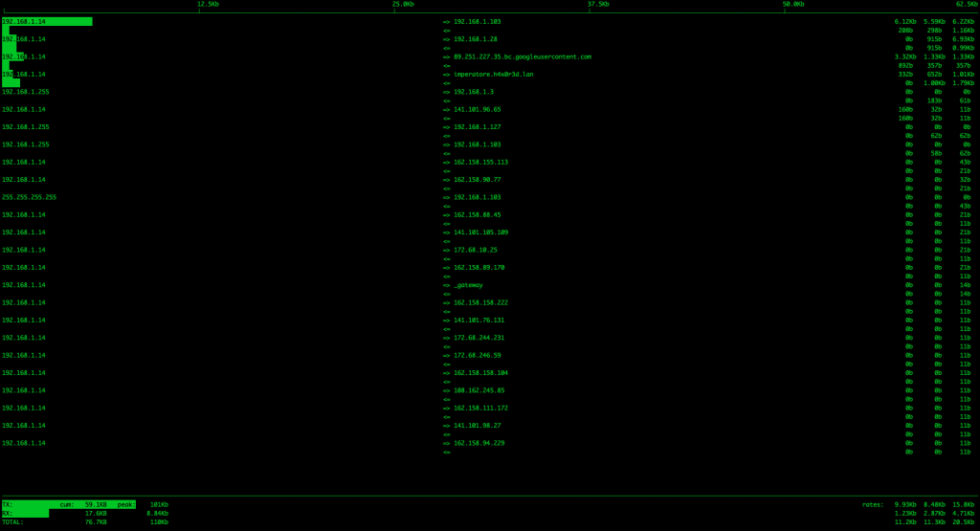Select destination 162.158.94.229

pos(479,443)
